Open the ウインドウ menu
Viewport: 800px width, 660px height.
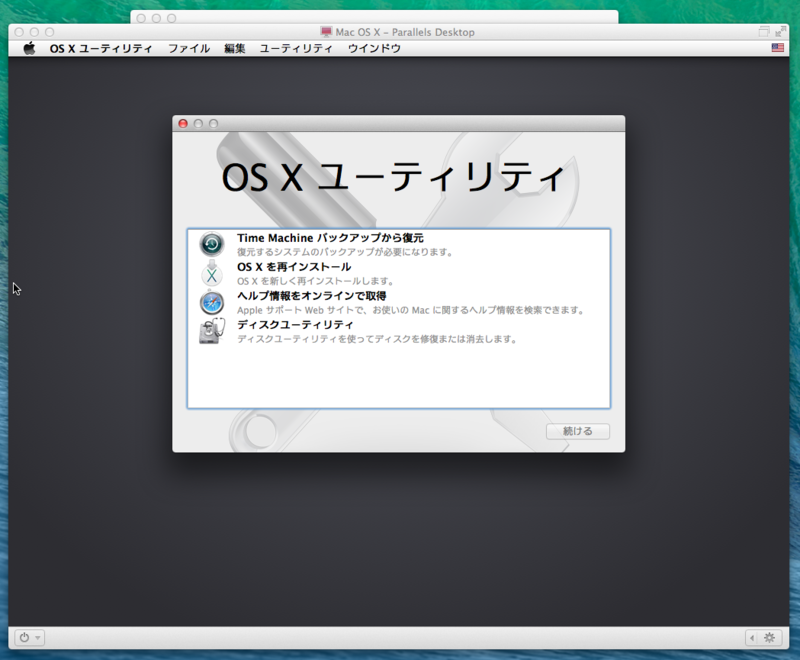pyautogui.click(x=376, y=46)
